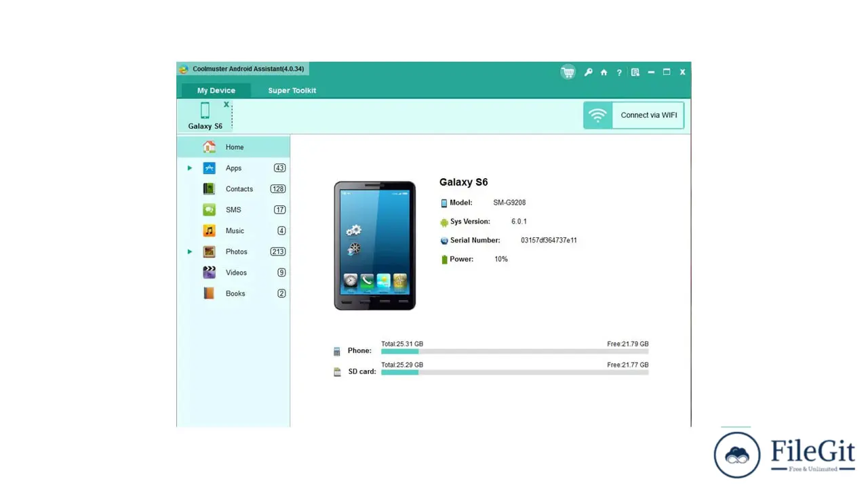The width and height of the screenshot is (868, 488).
Task: Open the shopping cart purchase icon
Action: [x=568, y=72]
